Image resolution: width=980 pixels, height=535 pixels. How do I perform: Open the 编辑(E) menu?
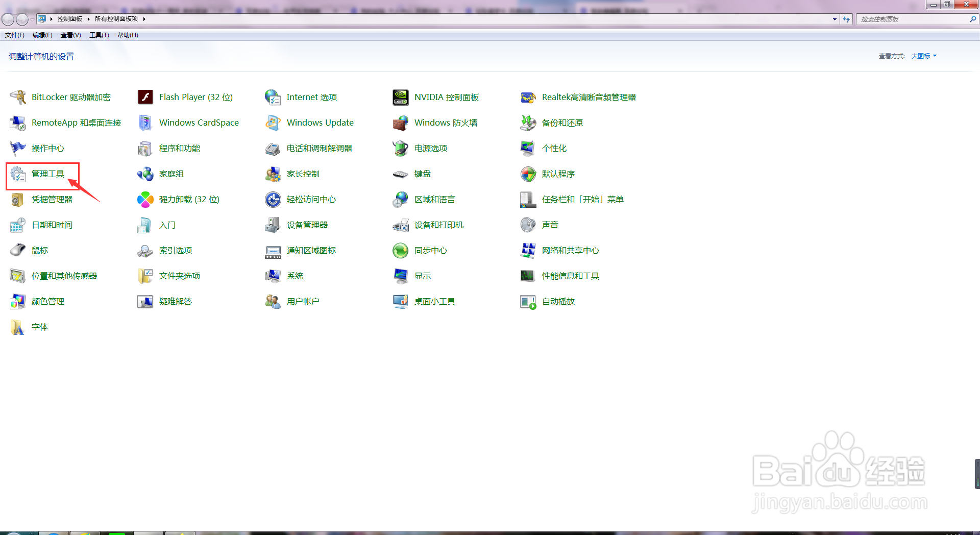coord(42,35)
